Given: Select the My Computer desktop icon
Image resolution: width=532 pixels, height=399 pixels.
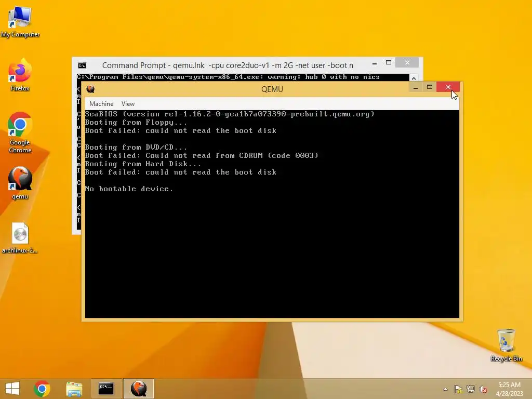Looking at the screenshot, I should pyautogui.click(x=20, y=22).
